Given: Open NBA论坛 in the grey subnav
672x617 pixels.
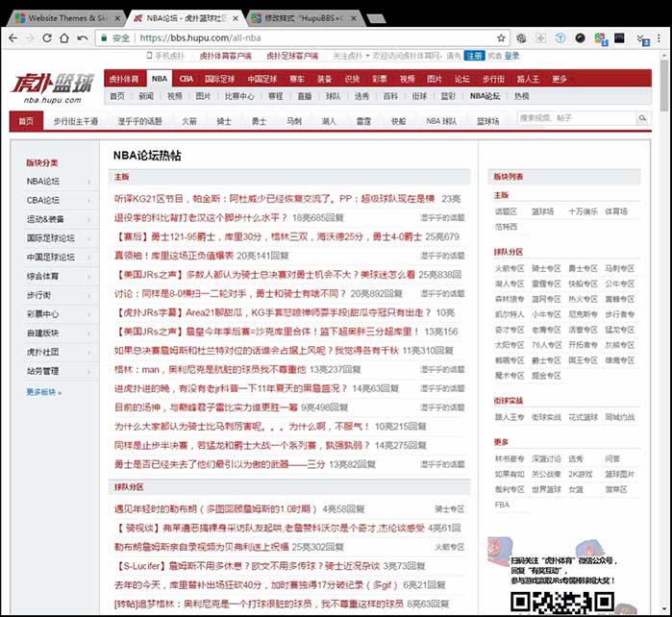Looking at the screenshot, I should click(485, 96).
